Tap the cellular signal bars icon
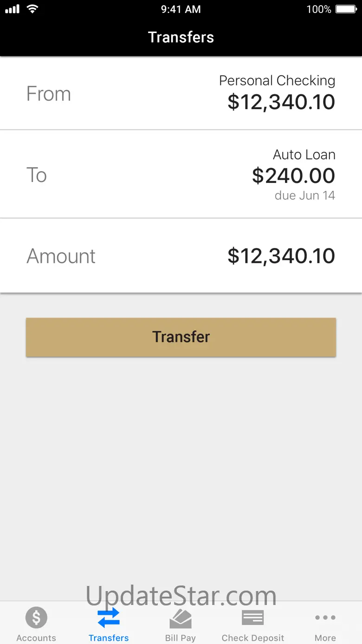This screenshot has height=644, width=362. 13,9
